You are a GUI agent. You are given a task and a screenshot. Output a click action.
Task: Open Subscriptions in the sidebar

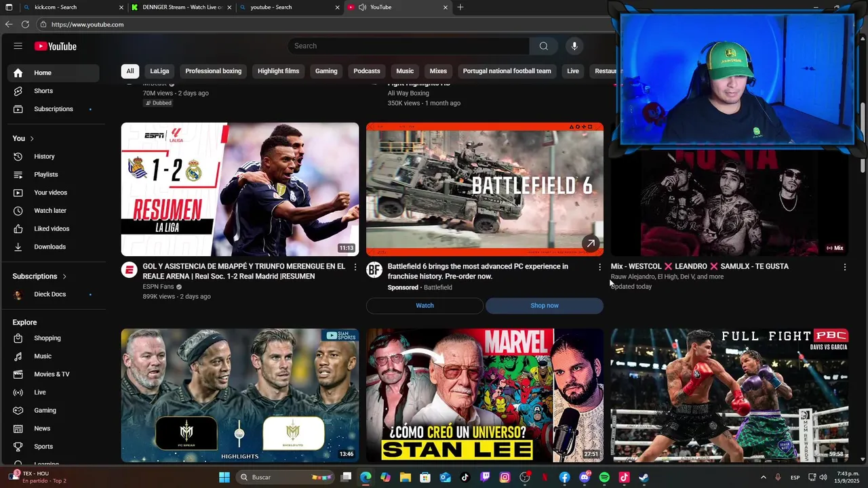point(54,109)
